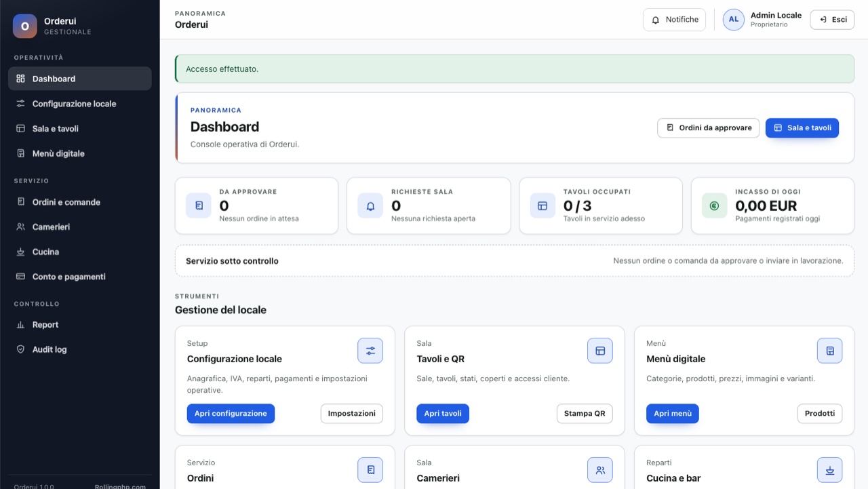Navigate to Camerieri in sidebar
868x489 pixels.
[80, 227]
